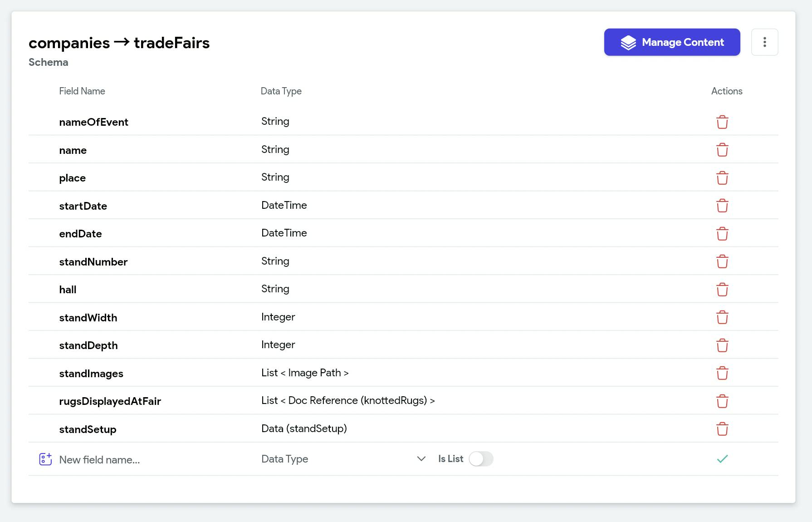Screen dimensions: 812x522
Task: Toggle the Is List switch
Action: pyautogui.click(x=481, y=459)
